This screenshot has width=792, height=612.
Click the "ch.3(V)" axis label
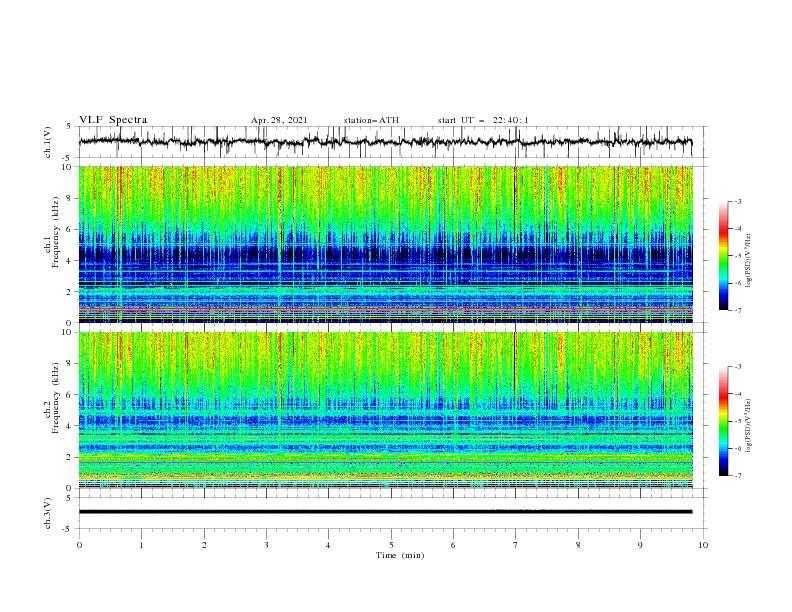(48, 513)
